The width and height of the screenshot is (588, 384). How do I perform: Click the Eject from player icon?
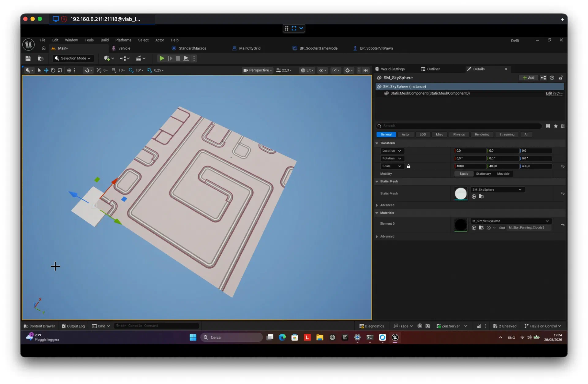tap(186, 58)
